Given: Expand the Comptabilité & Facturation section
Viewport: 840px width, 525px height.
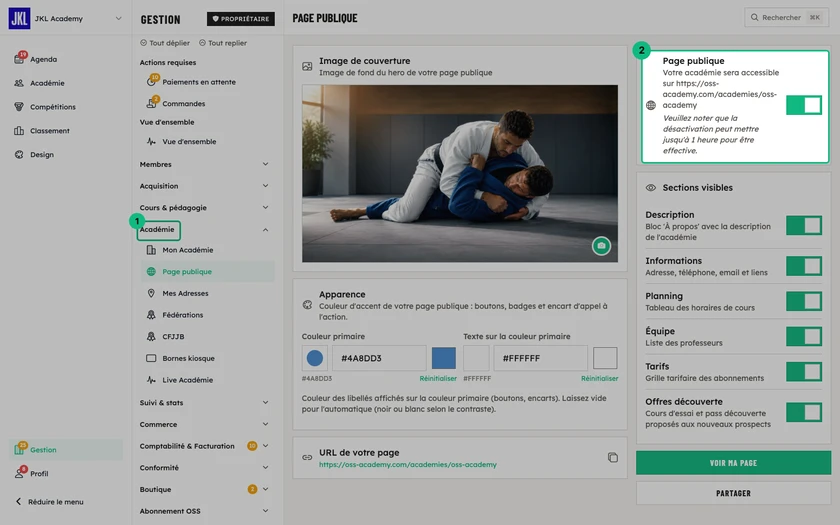Looking at the screenshot, I should point(265,446).
